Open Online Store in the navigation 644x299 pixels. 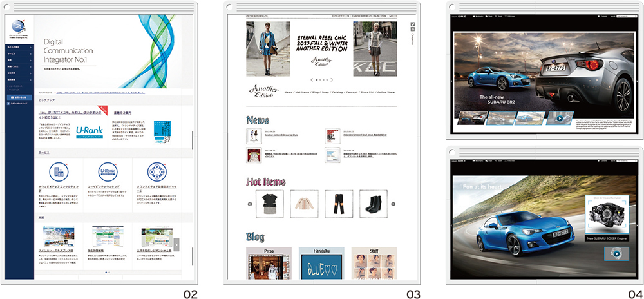[386, 92]
